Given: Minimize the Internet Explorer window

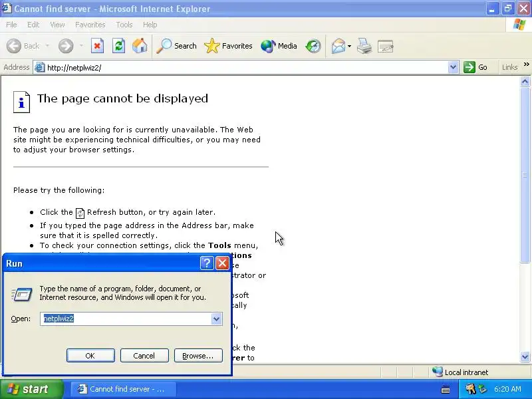Looking at the screenshot, I should point(492,9).
